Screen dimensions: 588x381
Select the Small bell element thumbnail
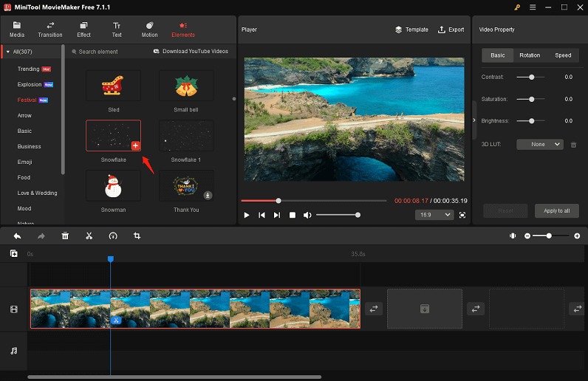pos(186,86)
